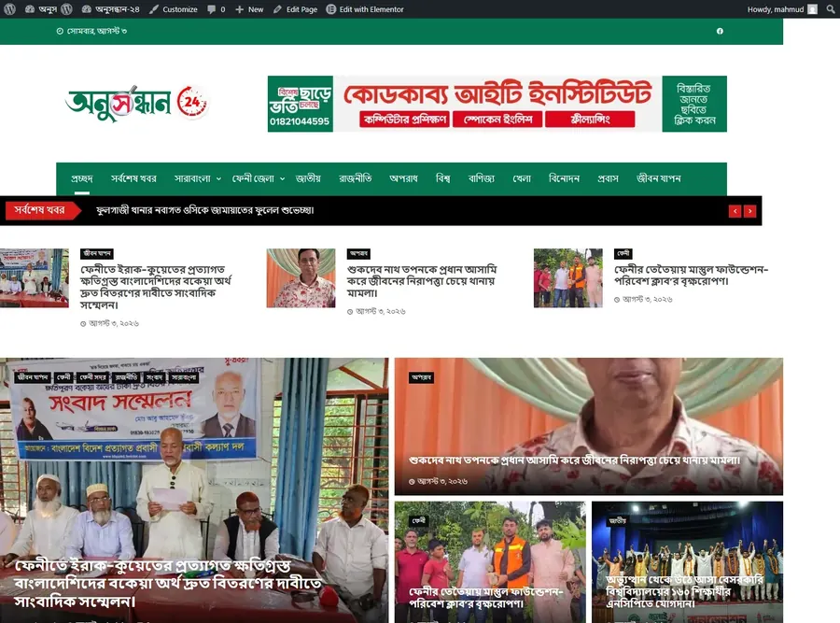Go to next headline in news ticker

click(750, 211)
